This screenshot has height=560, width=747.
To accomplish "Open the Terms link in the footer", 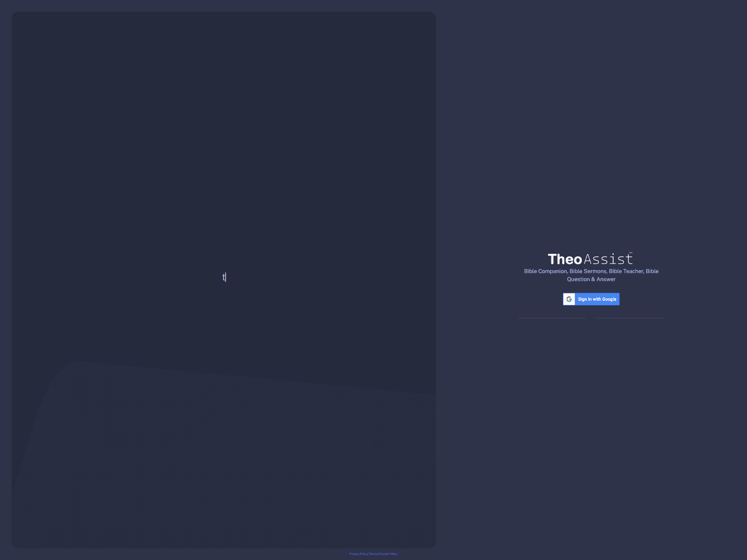I will tap(374, 554).
